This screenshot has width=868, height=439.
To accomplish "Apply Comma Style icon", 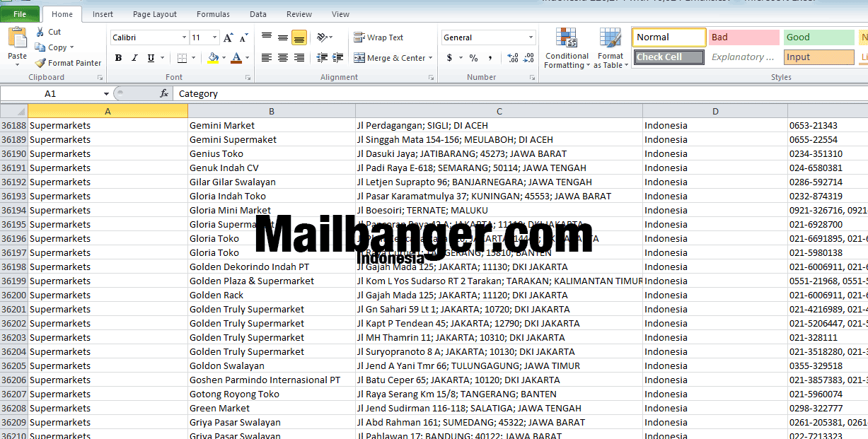I will click(x=490, y=58).
